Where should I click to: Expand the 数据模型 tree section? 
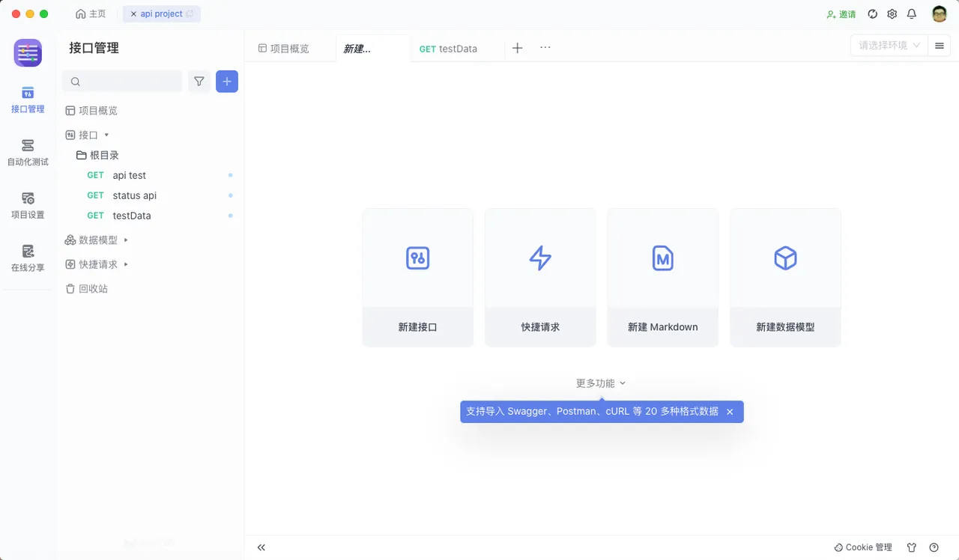click(x=126, y=240)
